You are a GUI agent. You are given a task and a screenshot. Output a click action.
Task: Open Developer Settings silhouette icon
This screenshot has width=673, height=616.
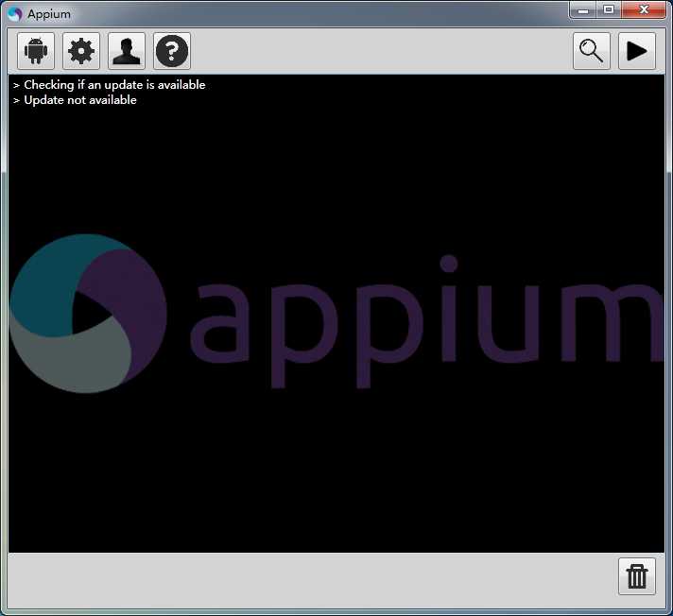coord(127,51)
